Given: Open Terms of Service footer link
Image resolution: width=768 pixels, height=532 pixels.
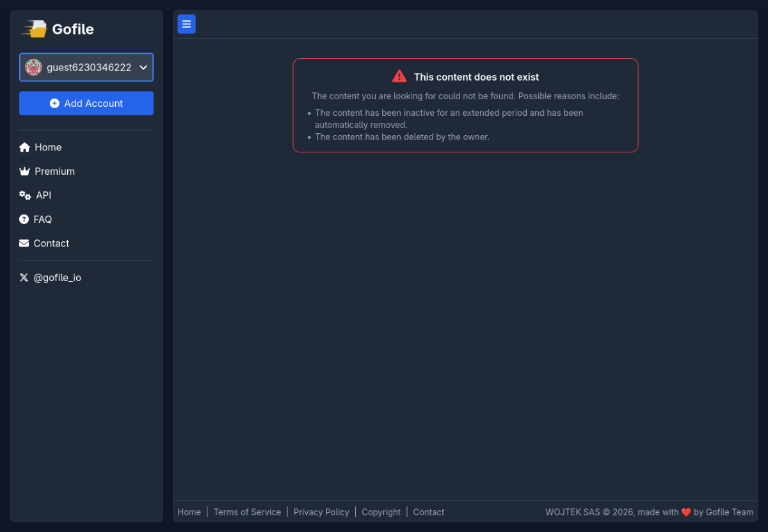Looking at the screenshot, I should 247,512.
